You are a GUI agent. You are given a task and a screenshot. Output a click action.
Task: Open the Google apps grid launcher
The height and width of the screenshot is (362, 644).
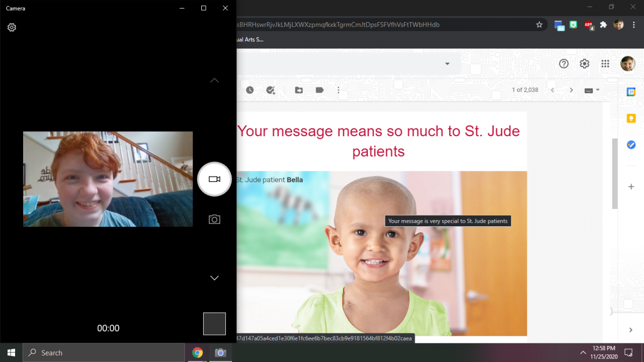(x=605, y=64)
